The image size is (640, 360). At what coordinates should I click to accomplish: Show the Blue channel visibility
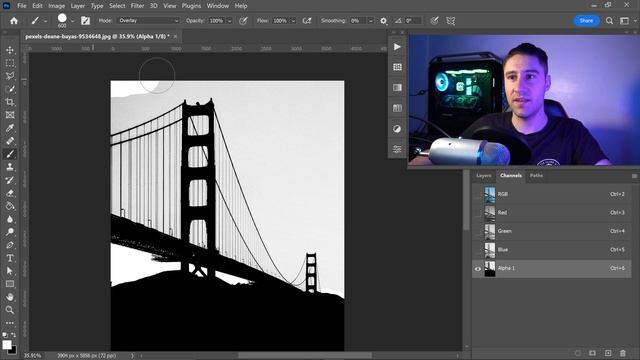click(478, 250)
